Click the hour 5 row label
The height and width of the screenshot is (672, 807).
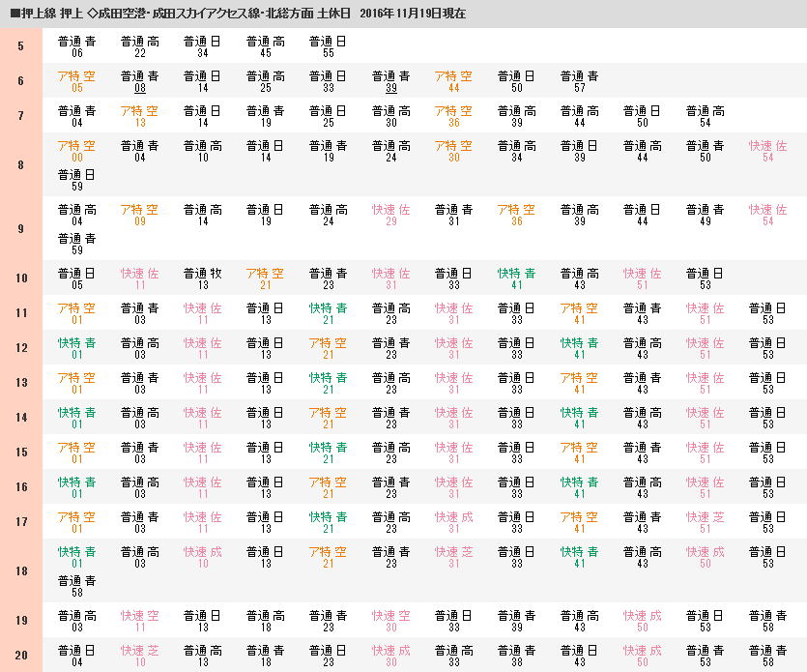(20, 46)
